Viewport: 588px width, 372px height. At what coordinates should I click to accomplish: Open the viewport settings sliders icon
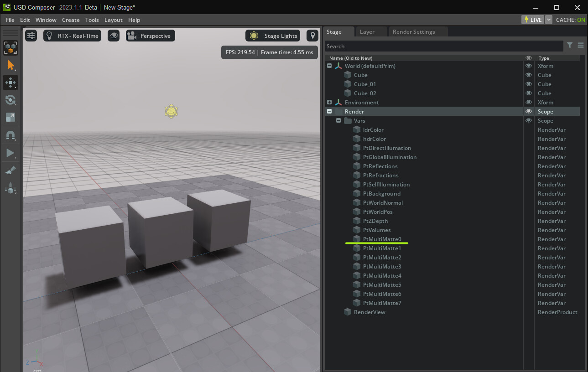pyautogui.click(x=31, y=36)
